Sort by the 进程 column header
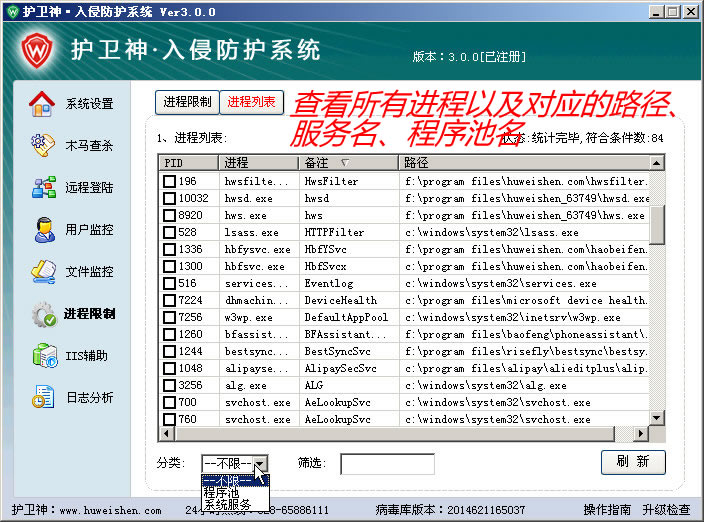Viewport: 704px width, 522px height. 259,162
